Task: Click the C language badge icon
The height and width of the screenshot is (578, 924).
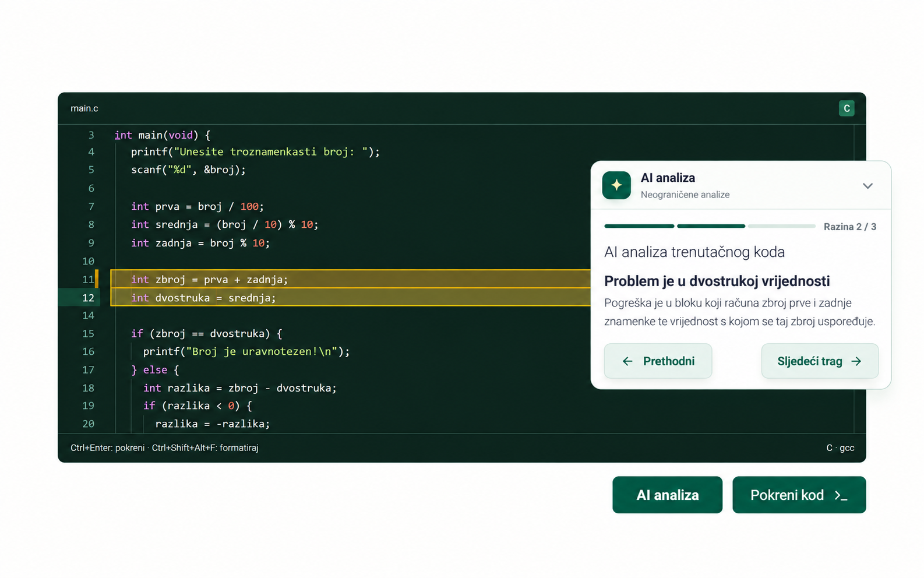Action: (x=847, y=108)
